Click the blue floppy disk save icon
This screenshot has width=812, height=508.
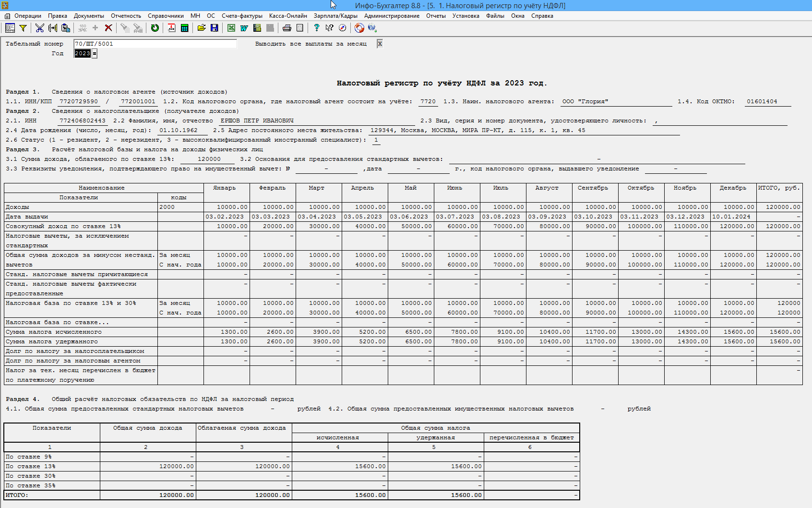coord(215,28)
